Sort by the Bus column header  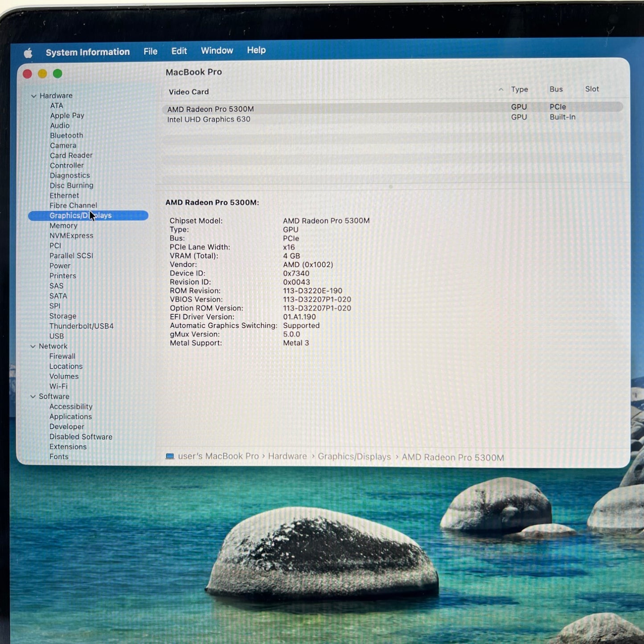[x=556, y=89]
